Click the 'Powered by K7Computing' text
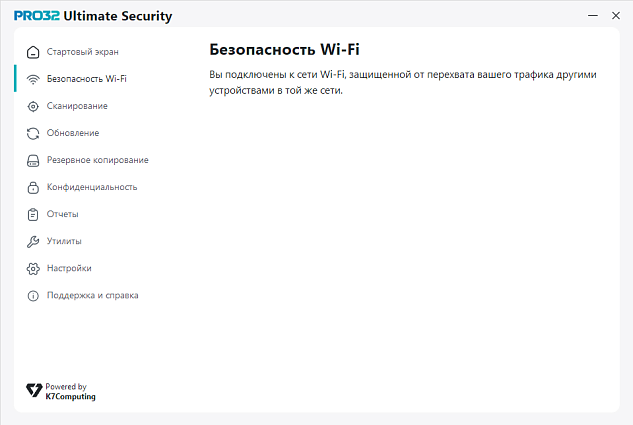This screenshot has height=425, width=633. tap(70, 392)
